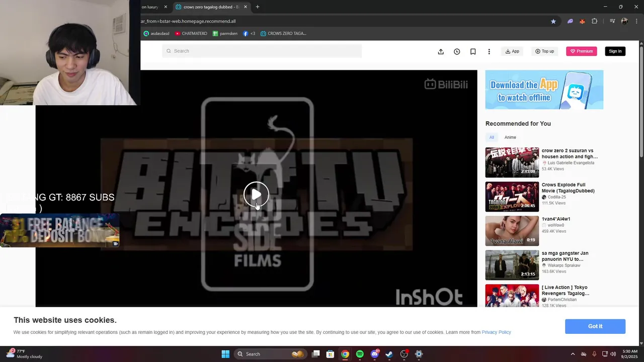
Task: Open the clock showing 5:30 AM
Action: click(x=630, y=354)
